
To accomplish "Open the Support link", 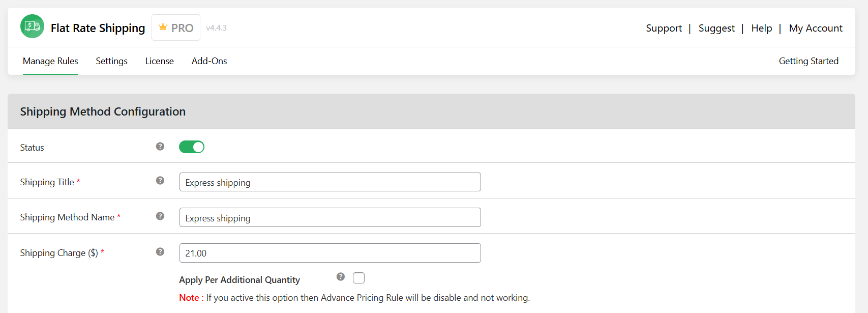I will pyautogui.click(x=664, y=28).
